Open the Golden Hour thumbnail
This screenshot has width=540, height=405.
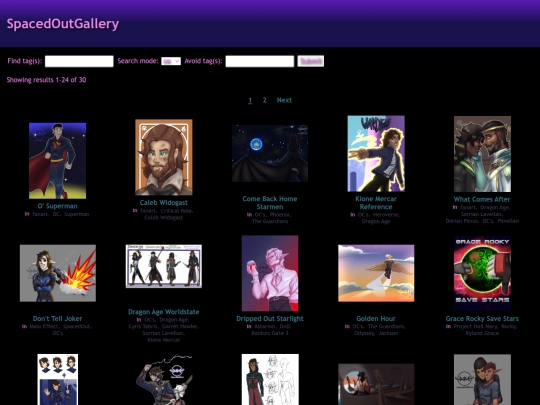click(x=376, y=273)
